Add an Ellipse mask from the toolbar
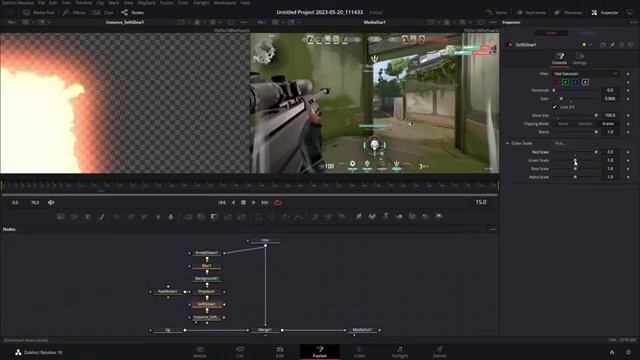The image size is (640, 360). click(272, 217)
